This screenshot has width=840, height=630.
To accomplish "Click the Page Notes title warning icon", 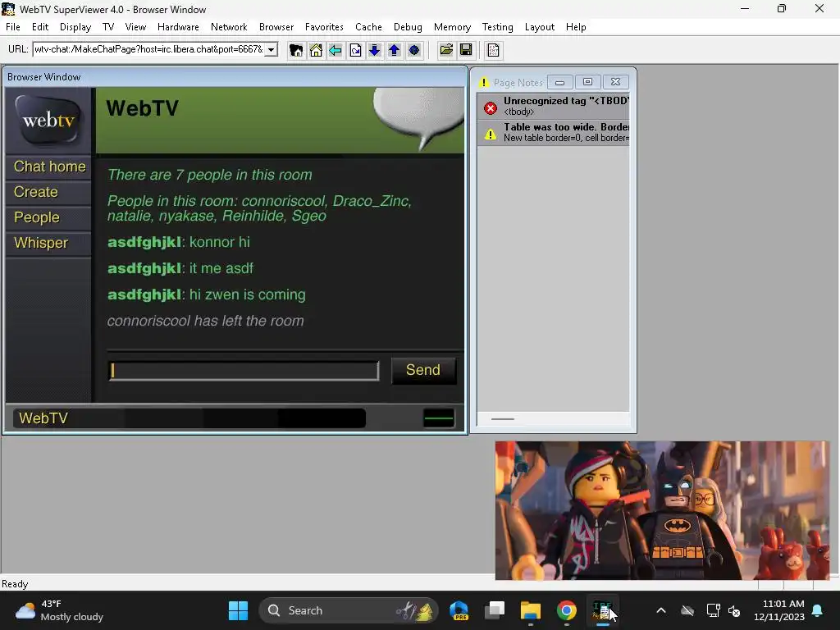I will [x=484, y=83].
